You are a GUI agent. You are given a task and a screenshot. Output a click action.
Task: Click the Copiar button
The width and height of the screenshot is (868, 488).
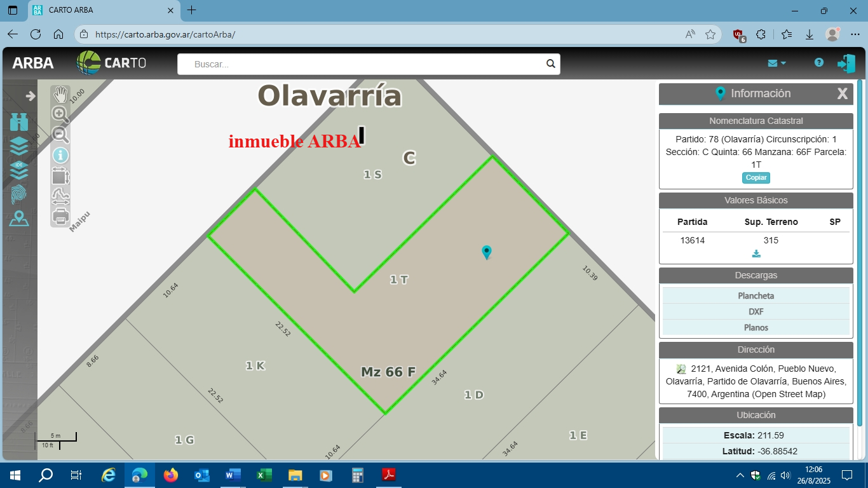(756, 177)
